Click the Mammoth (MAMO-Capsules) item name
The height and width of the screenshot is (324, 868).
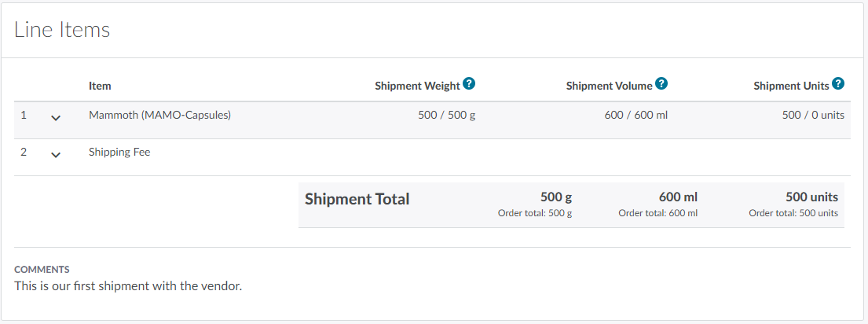[159, 115]
